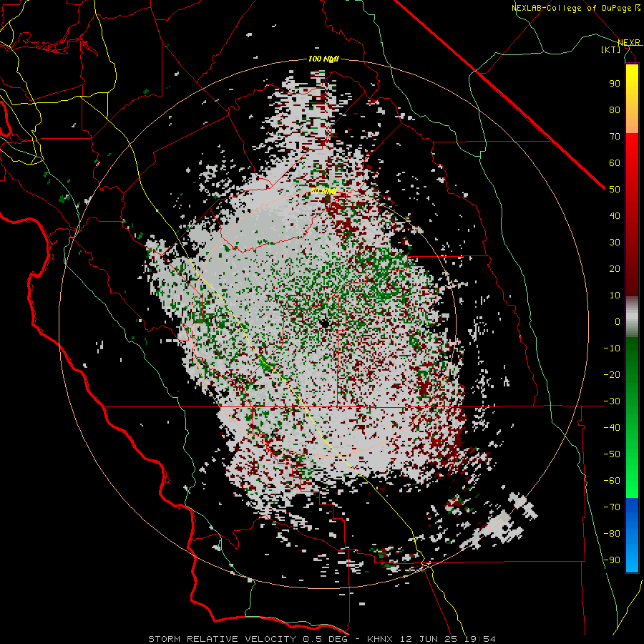Click the gray zero-velocity segment of color bar
The image size is (644, 644).
pyautogui.click(x=632, y=316)
